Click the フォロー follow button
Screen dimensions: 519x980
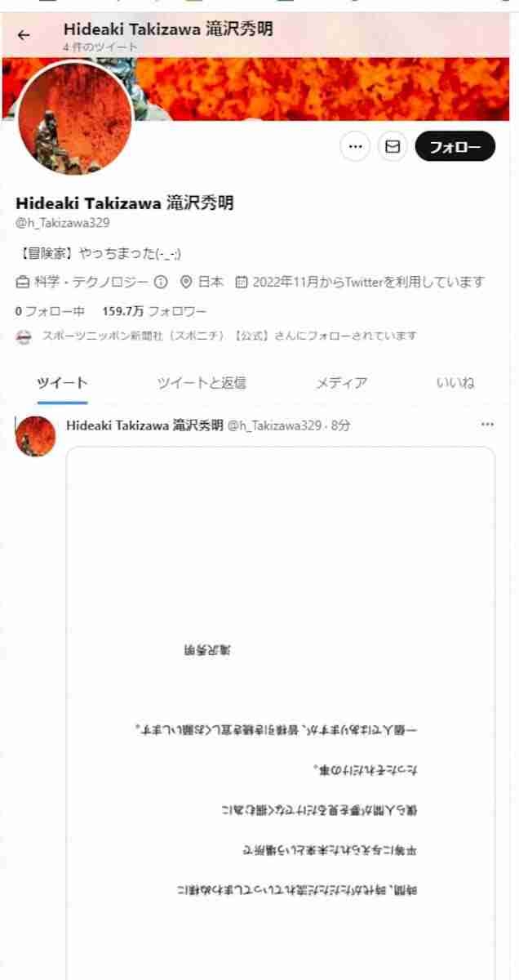pos(455,146)
